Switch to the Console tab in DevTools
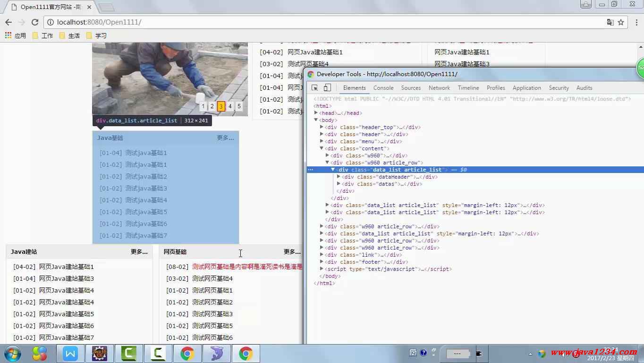The height and width of the screenshot is (363, 644). tap(383, 88)
